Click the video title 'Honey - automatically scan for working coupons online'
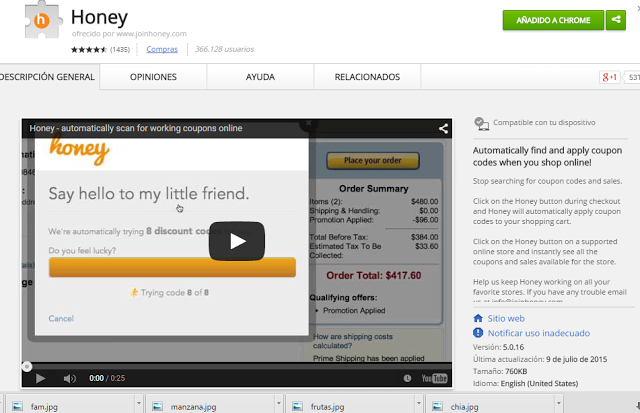640x413 pixels. 136,128
